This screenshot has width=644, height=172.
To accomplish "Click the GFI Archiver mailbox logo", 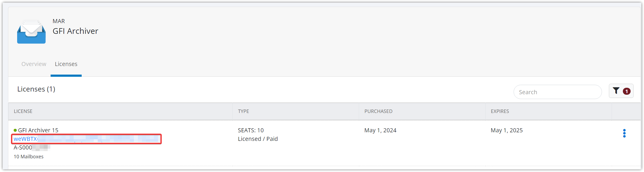I will coord(31,32).
